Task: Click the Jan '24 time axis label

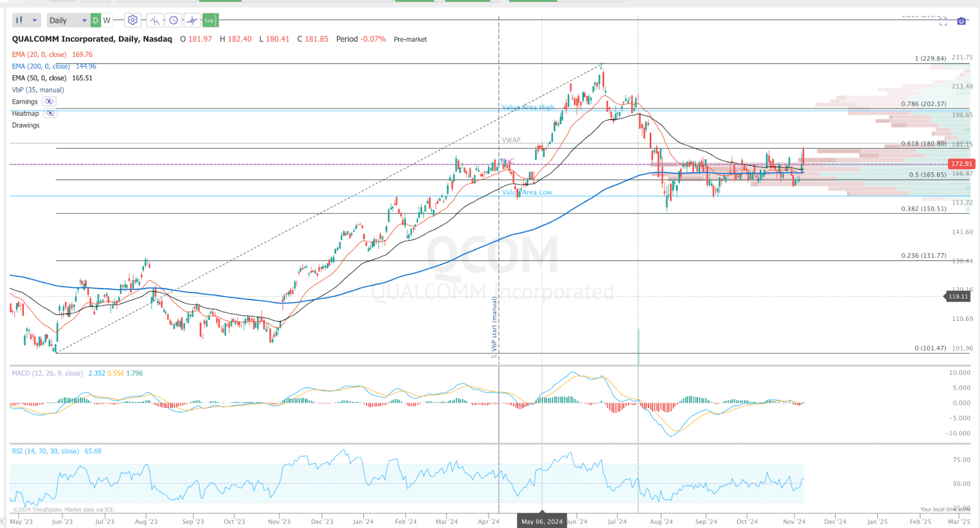Action: tap(363, 522)
